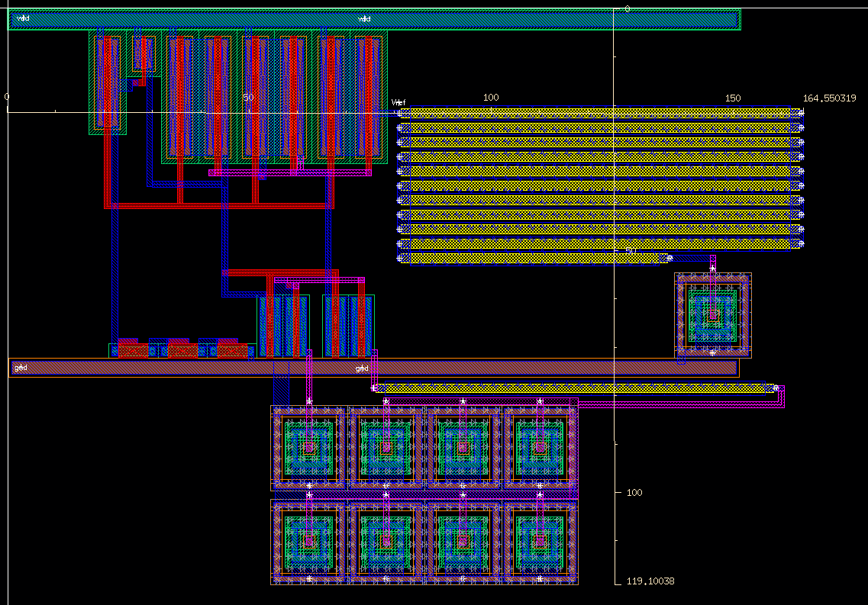Select the isolated square transistor cell at right

coord(713,314)
